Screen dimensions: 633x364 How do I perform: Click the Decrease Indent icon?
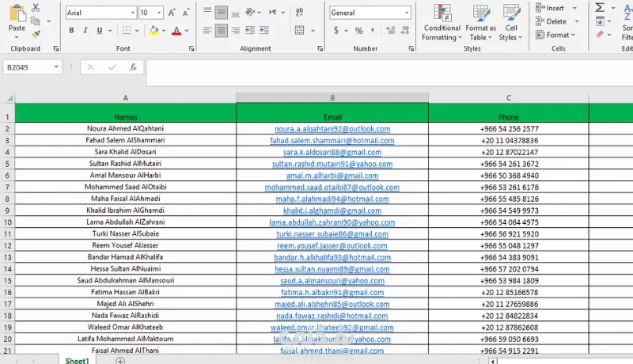[x=250, y=30]
